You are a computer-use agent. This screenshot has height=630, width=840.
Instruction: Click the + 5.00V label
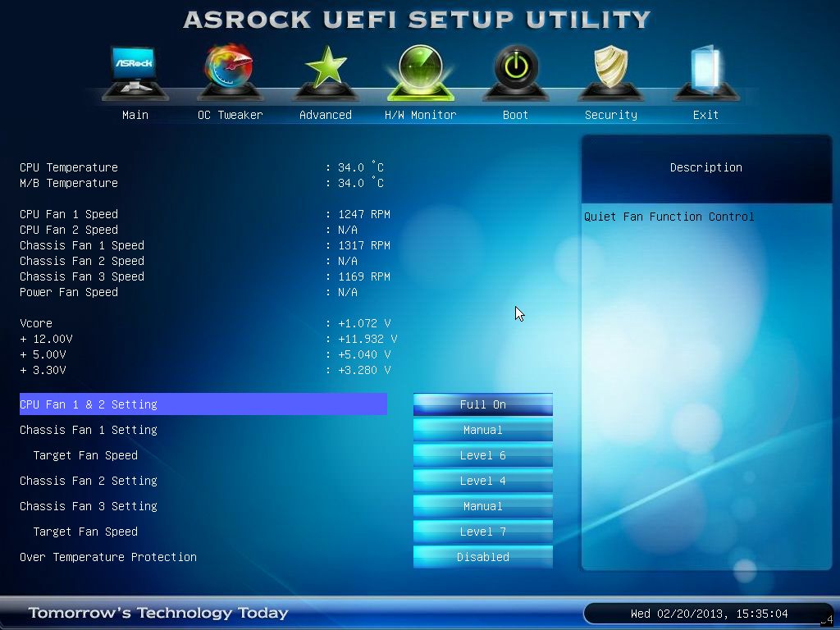[43, 354]
